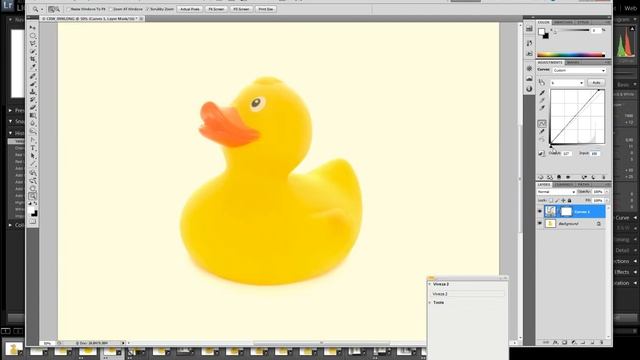
Task: Select the Path Selection tool
Action: click(33, 156)
